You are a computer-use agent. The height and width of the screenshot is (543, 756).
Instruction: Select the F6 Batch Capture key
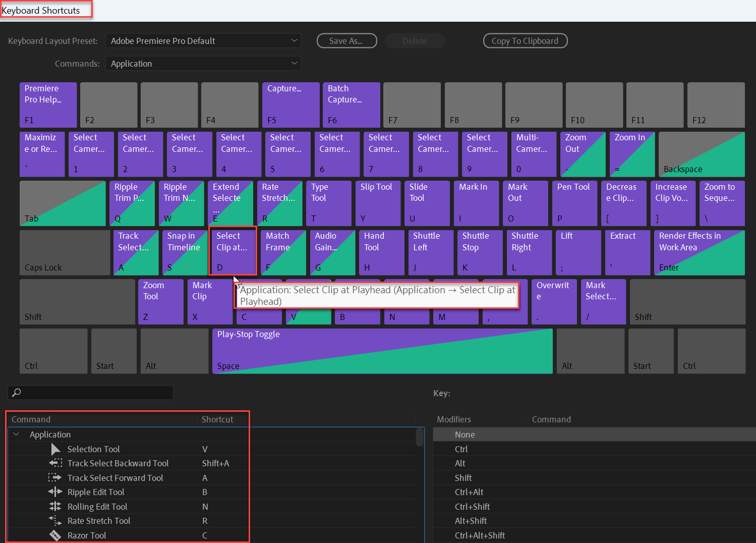(x=352, y=105)
